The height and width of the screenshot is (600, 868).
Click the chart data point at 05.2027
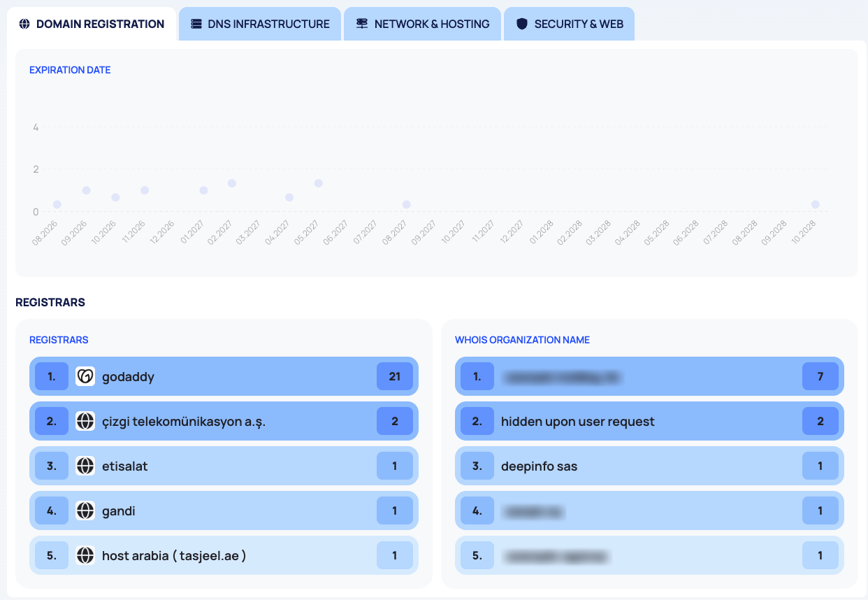click(319, 183)
